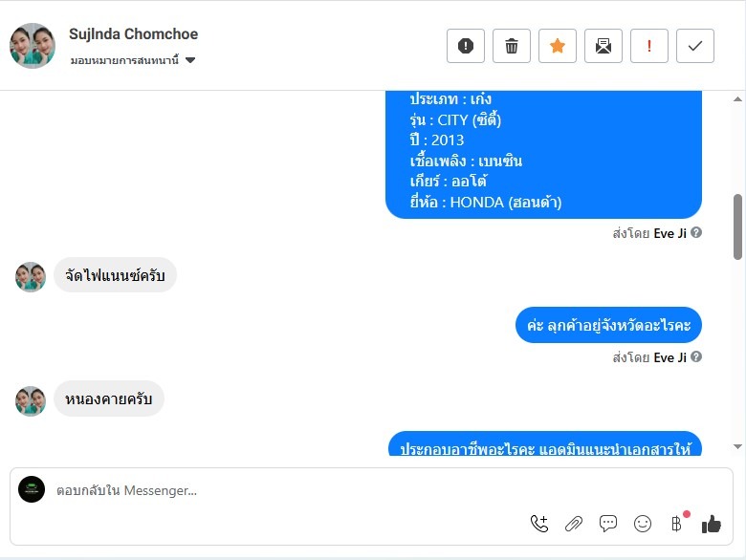Mark conversation as unread envelope icon
Viewport: 746px width, 560px height.
pos(603,46)
